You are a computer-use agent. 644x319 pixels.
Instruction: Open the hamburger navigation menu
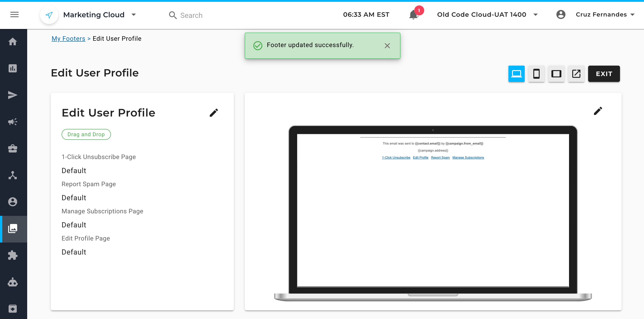click(x=14, y=14)
